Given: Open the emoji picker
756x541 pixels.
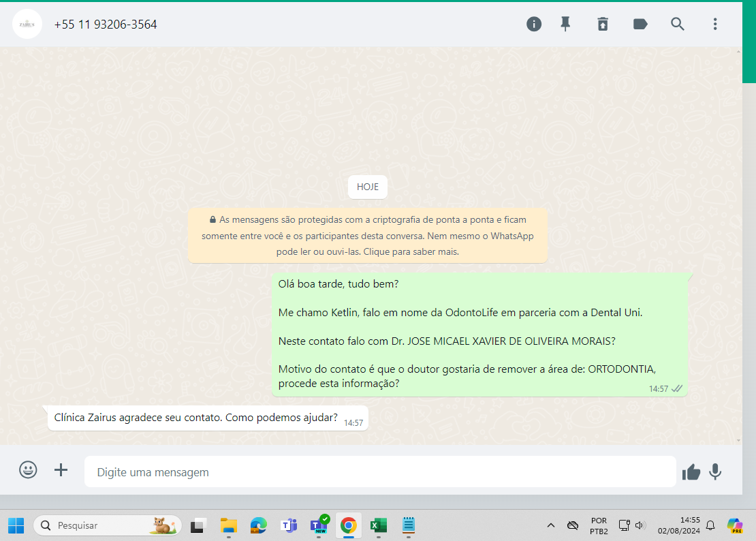Looking at the screenshot, I should [28, 469].
